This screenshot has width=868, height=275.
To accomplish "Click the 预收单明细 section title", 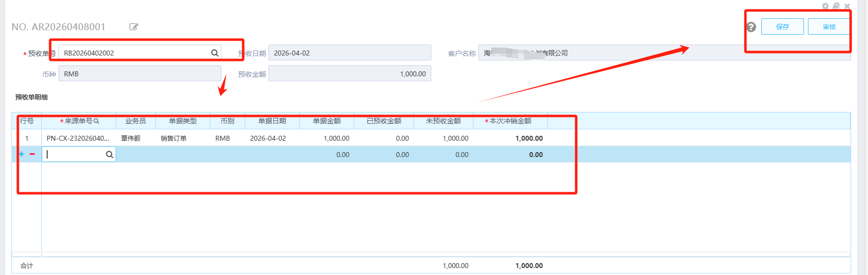I will tap(31, 97).
